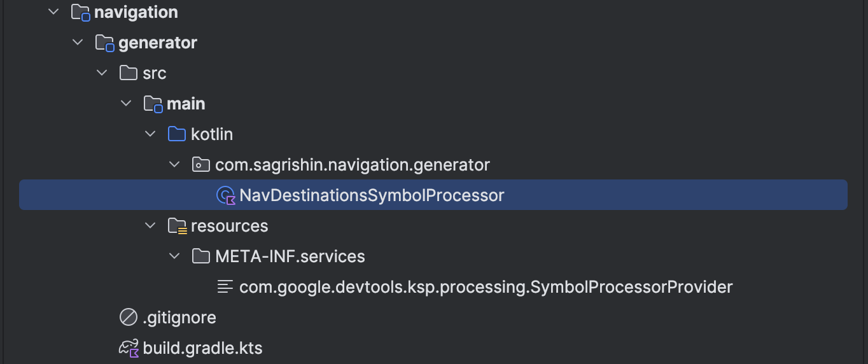
Task: Click the Kotlin class icon of NavDestinationsSymbolProcessor
Action: point(227,195)
